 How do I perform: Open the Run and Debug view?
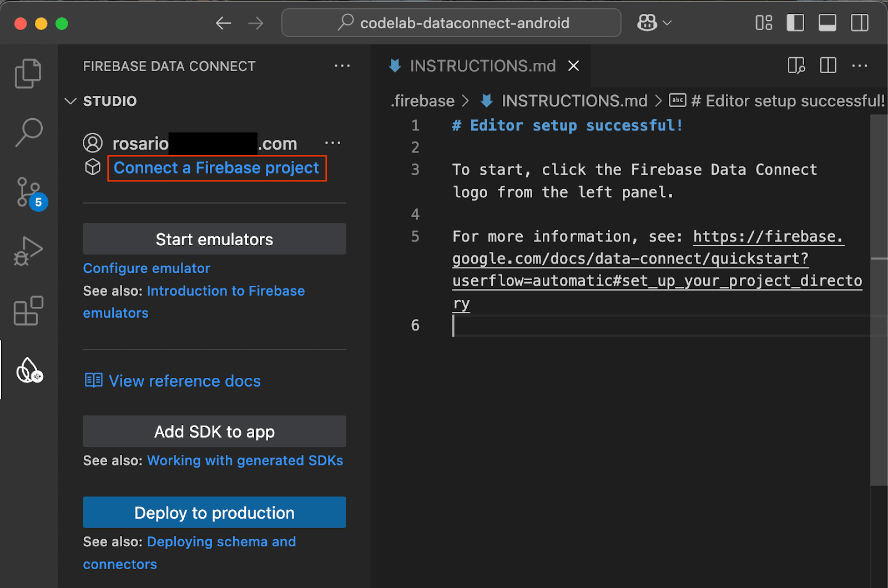28,251
